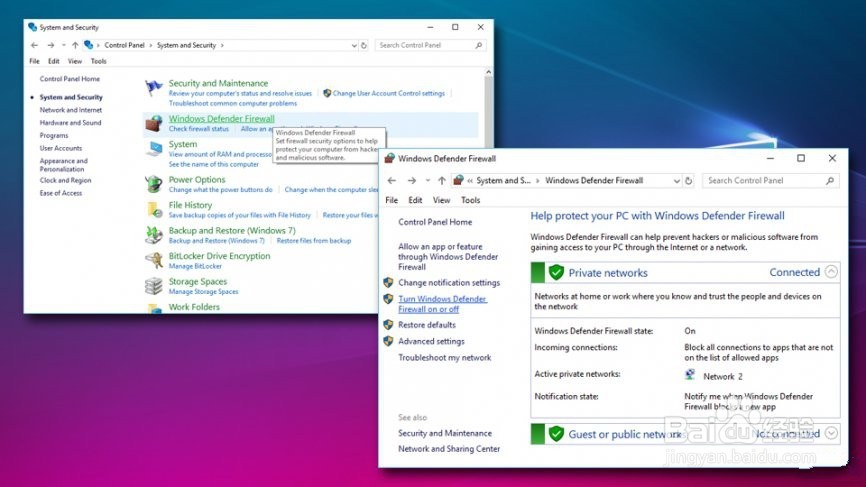Click green shield icon on Private networks
The height and width of the screenshot is (487, 866).
(556, 272)
